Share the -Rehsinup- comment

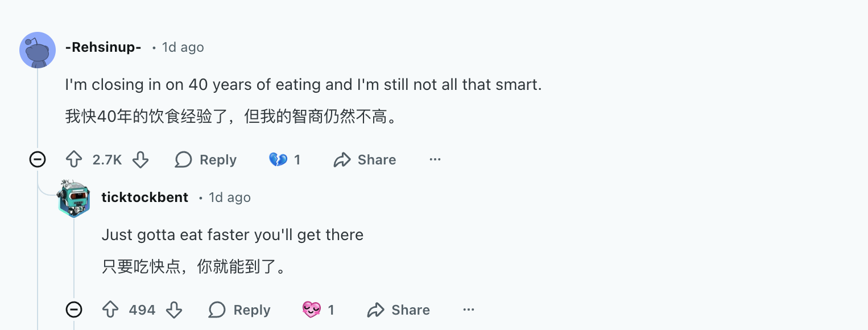pyautogui.click(x=365, y=160)
